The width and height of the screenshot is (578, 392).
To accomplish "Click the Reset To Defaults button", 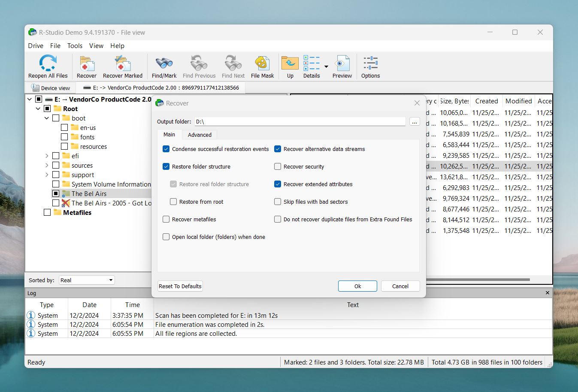I will tap(180, 286).
